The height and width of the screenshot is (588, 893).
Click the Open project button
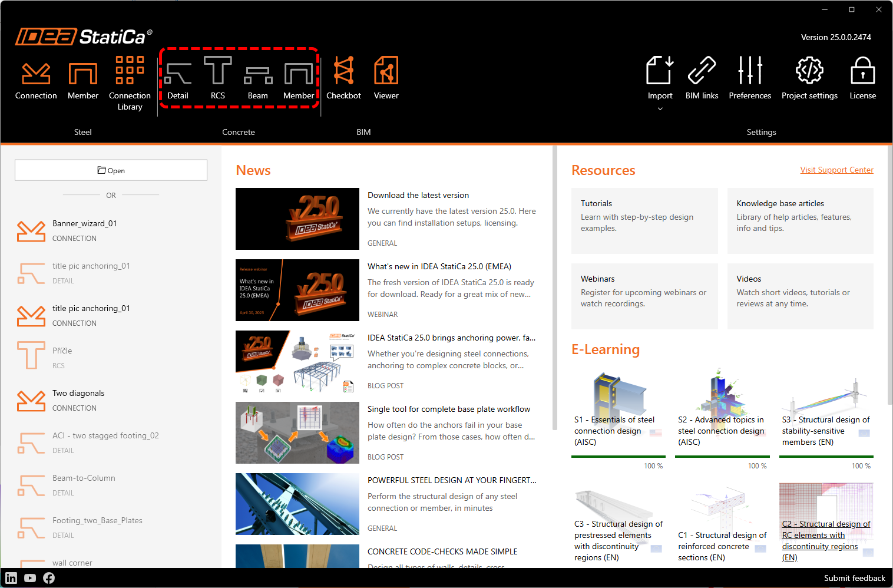111,170
